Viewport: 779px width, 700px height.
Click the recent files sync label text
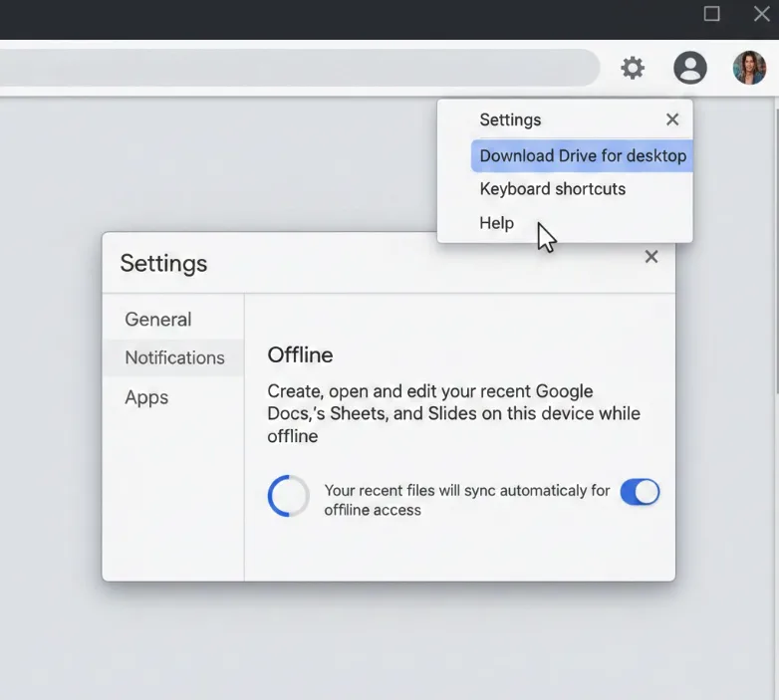466,500
